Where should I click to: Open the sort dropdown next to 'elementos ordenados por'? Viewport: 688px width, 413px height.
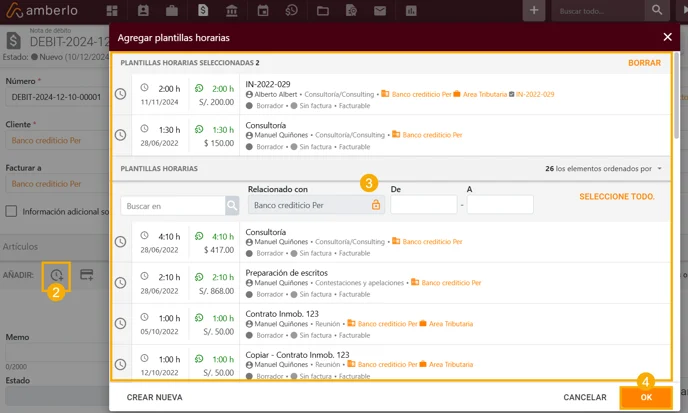[x=659, y=169]
